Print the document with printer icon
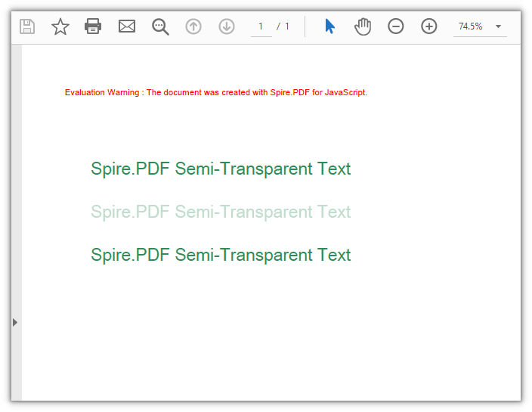The height and width of the screenshot is (412, 532). [x=93, y=26]
